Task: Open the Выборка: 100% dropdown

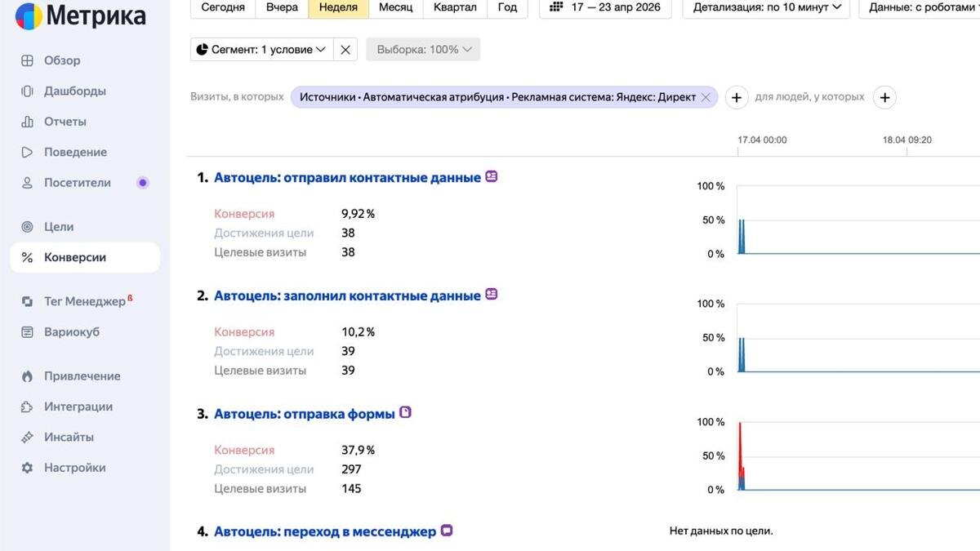Action: 423,50
